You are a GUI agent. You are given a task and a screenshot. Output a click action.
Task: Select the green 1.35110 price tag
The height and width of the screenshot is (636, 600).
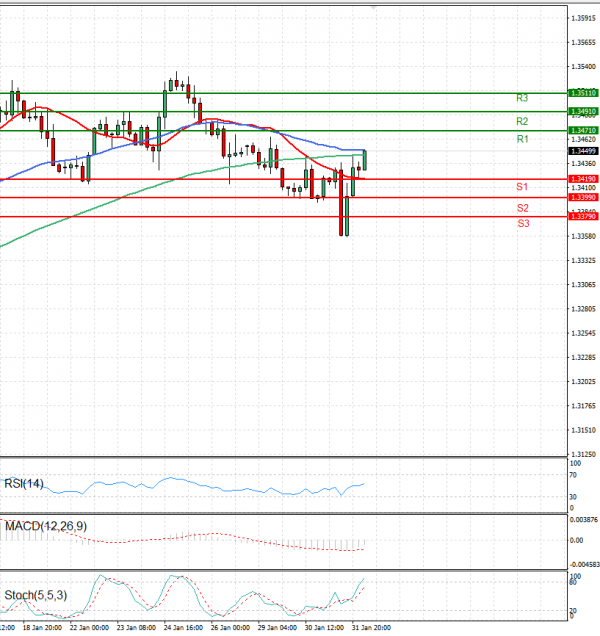point(583,93)
